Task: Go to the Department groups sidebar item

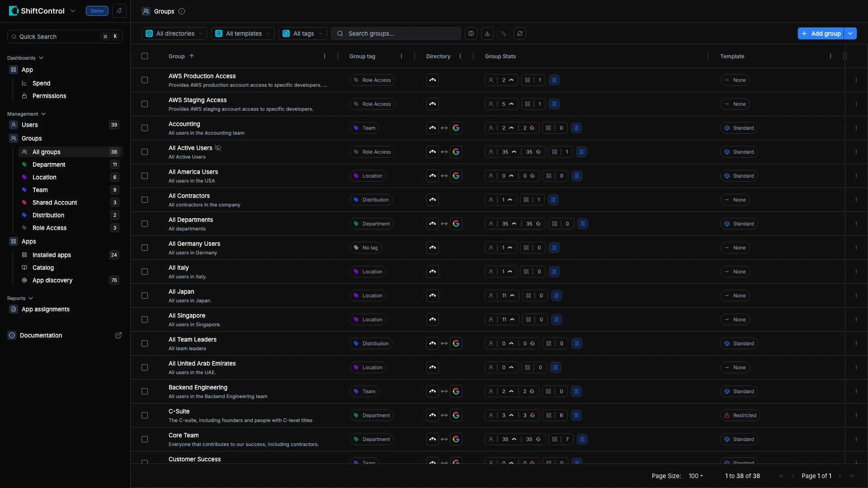Action: [49, 164]
